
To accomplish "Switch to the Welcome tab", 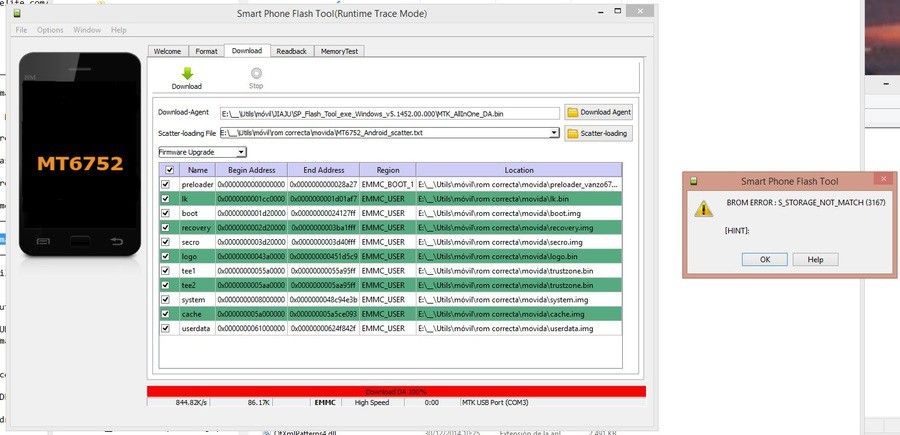I will click(168, 51).
